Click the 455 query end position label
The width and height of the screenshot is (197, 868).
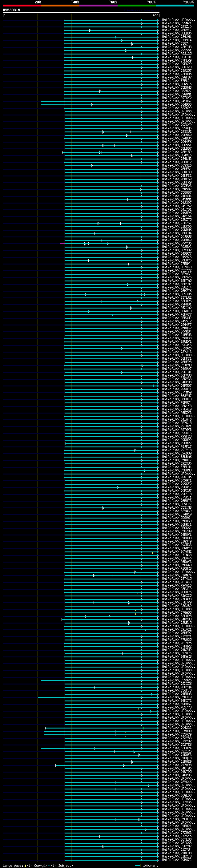coord(155,15)
